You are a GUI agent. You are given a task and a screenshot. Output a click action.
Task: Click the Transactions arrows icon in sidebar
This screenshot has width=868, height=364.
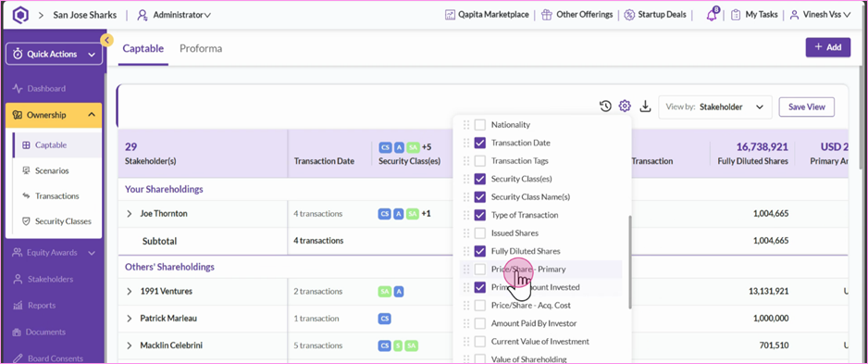26,196
